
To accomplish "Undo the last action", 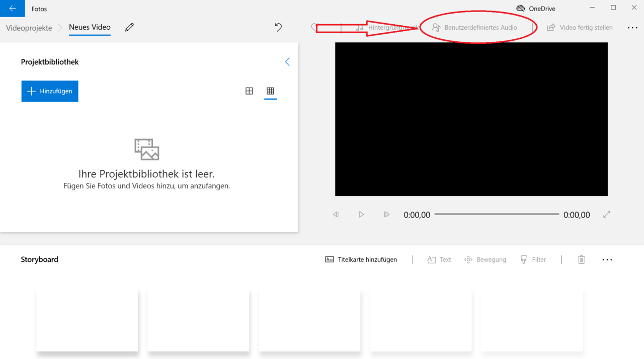I will click(x=278, y=27).
